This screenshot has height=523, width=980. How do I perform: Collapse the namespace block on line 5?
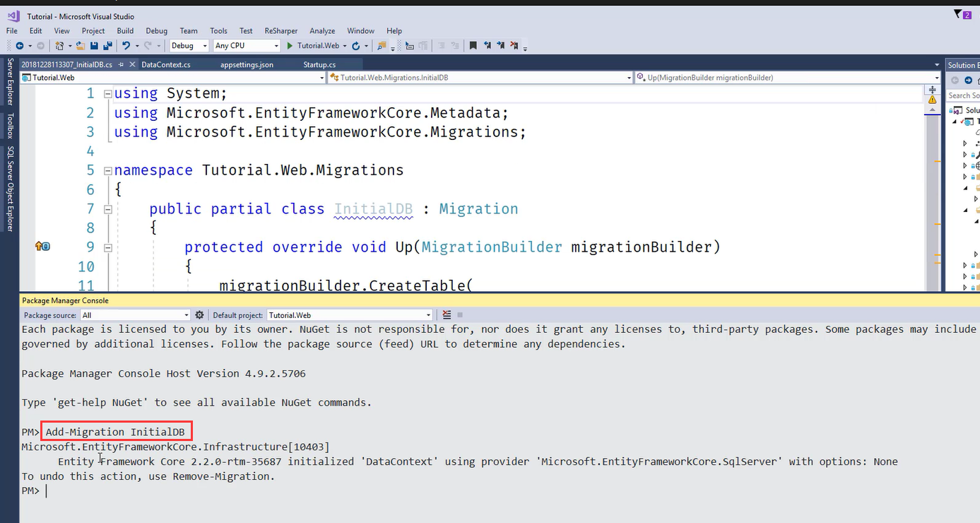point(107,170)
